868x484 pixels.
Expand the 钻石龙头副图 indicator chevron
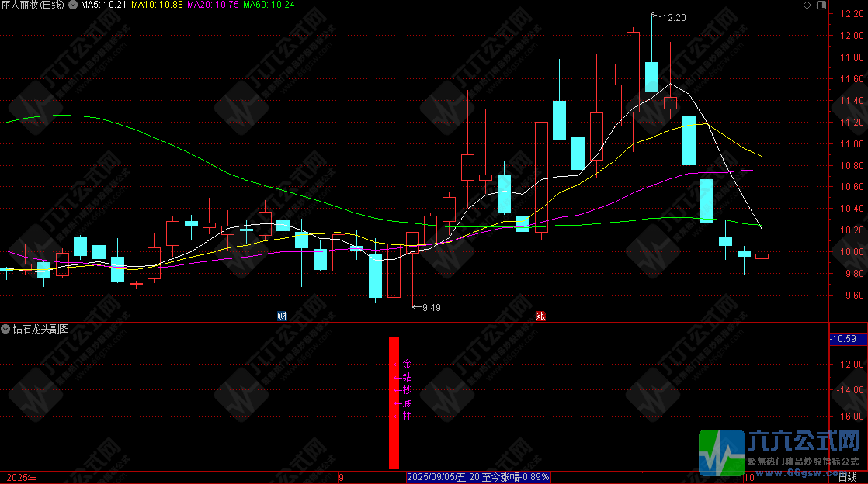click(6, 329)
